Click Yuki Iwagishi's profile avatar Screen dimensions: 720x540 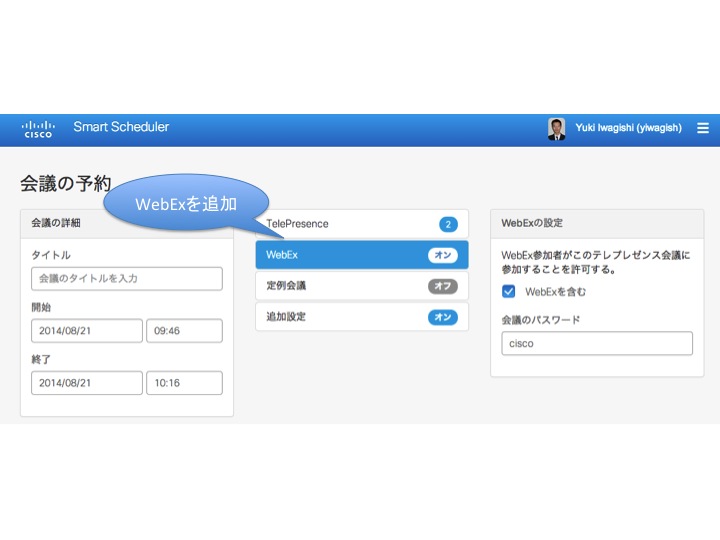pyautogui.click(x=557, y=128)
